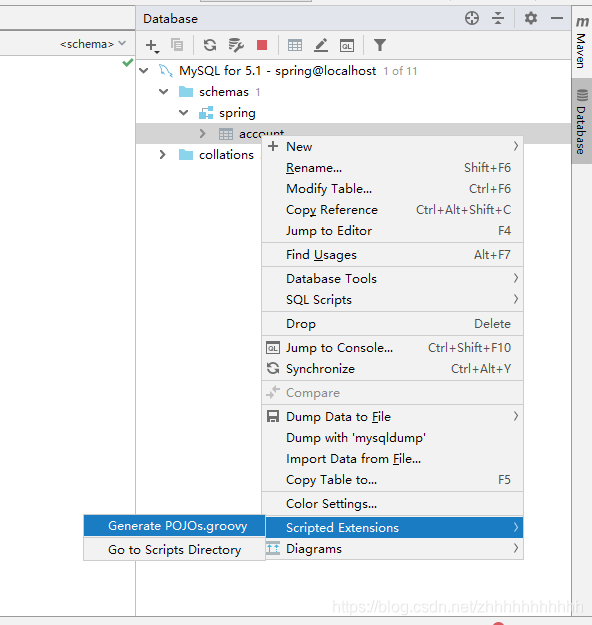Collapse the MySQL for 5.1 data source
This screenshot has width=592, height=625.
point(144,71)
